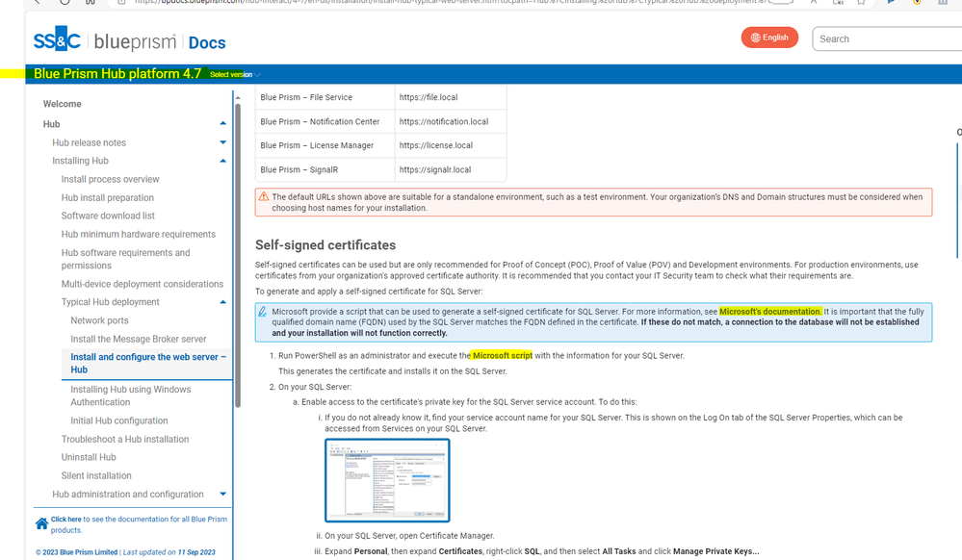Screen dimensions: 962x560
Task: Open Software download list page
Action: coord(108,216)
